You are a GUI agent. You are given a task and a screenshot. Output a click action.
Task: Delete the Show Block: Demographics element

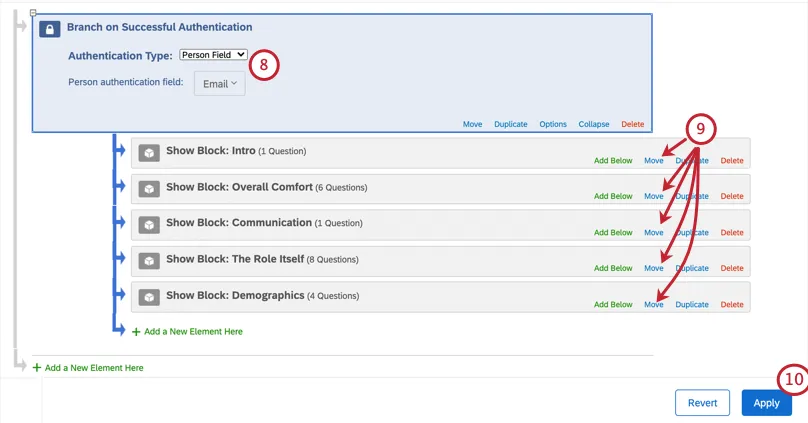[x=732, y=305]
